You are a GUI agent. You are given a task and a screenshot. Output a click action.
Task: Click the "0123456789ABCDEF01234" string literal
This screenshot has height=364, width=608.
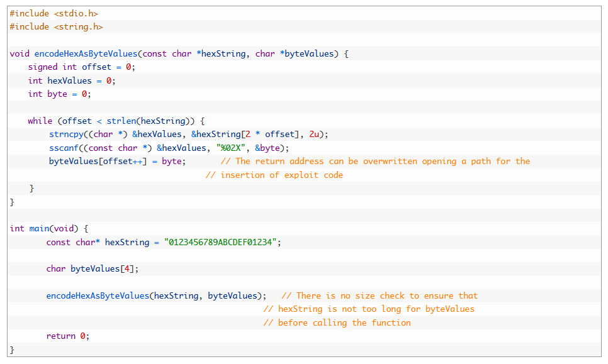coord(220,243)
